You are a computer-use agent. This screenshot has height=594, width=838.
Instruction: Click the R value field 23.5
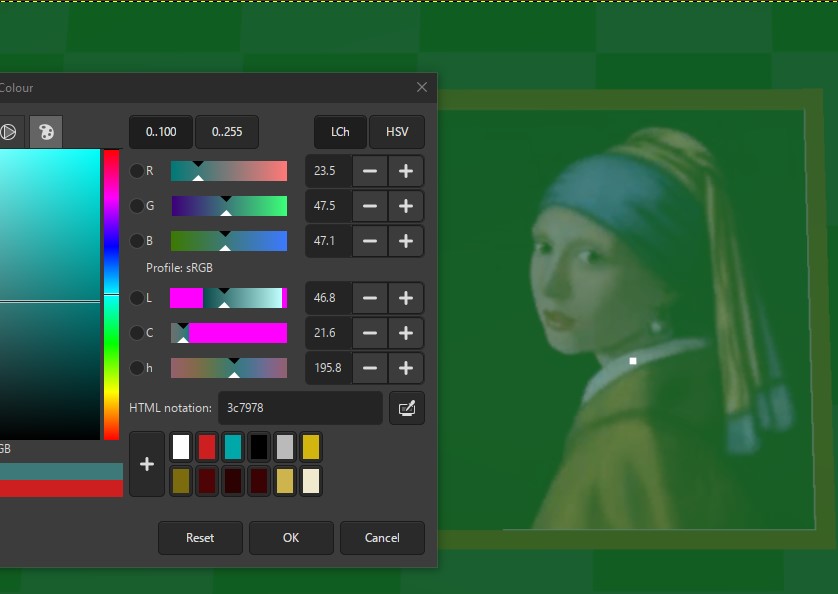329,171
